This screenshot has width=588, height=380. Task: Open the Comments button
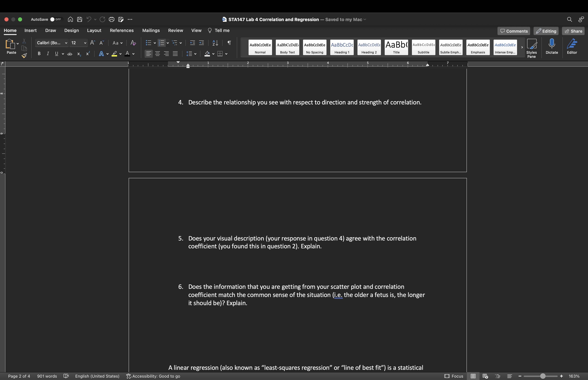(513, 31)
